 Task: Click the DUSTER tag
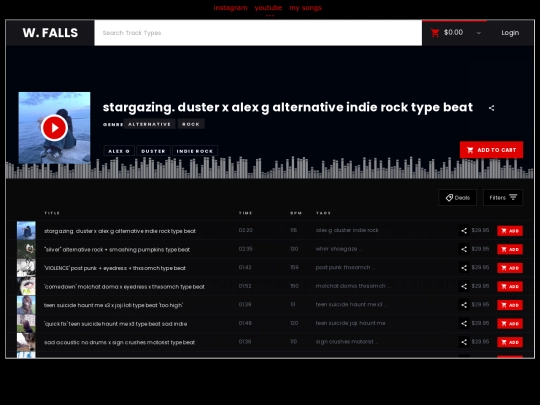coord(153,151)
